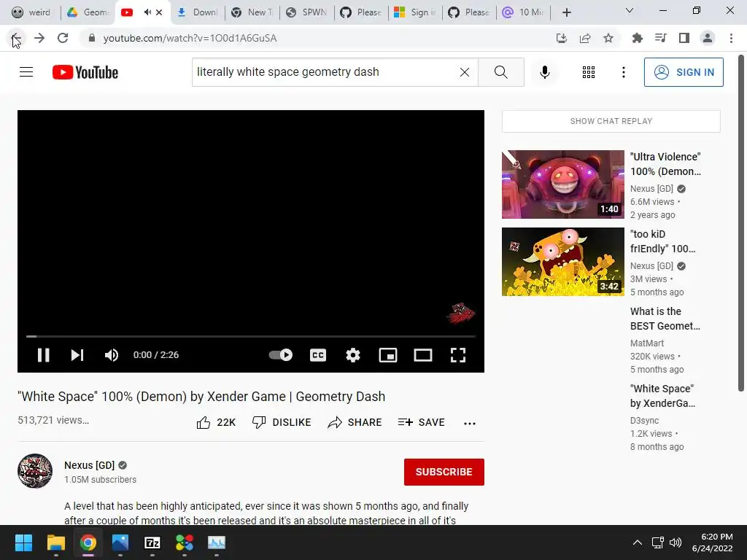The width and height of the screenshot is (747, 560).
Task: Click the SIGN IN button
Action: 683,72
